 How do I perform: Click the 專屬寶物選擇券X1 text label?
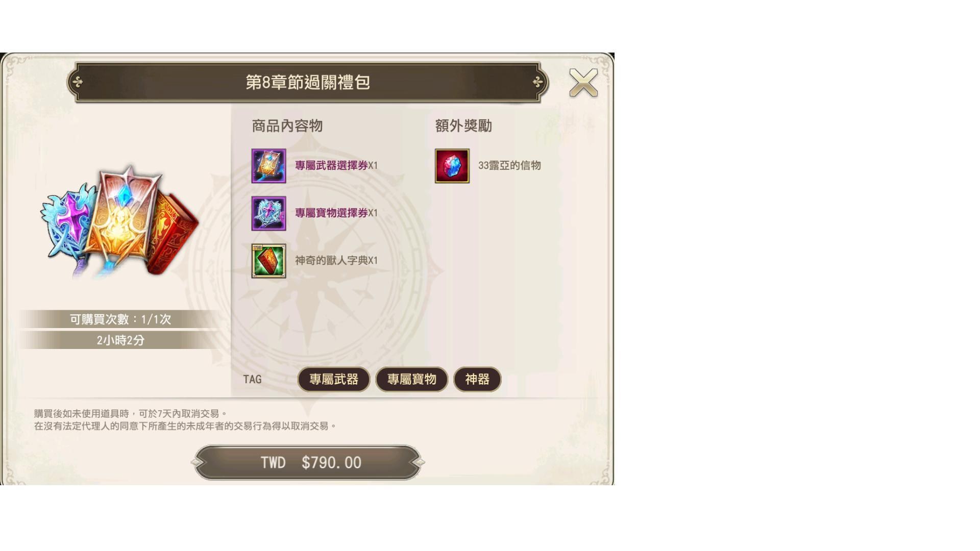coord(336,213)
